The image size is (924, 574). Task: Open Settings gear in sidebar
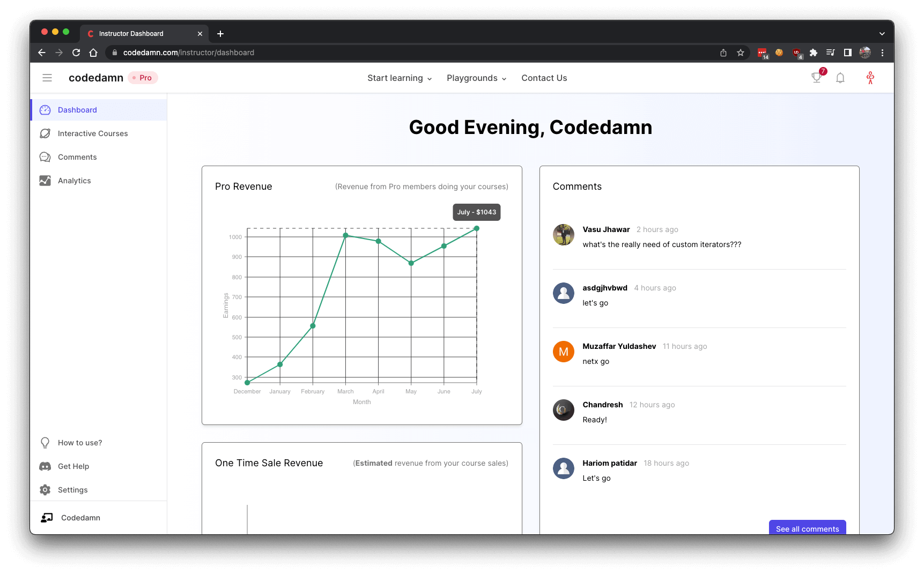pos(46,490)
